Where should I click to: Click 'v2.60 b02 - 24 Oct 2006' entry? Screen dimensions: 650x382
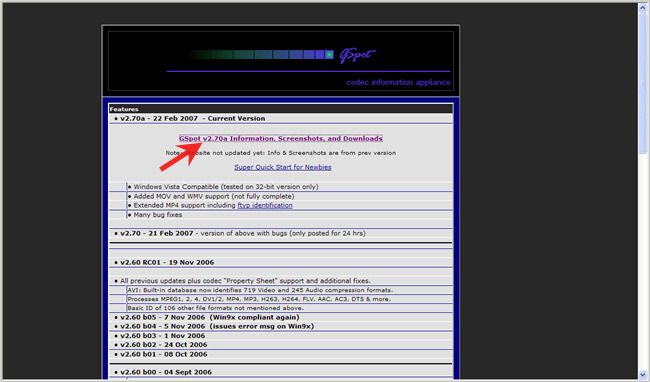(164, 345)
